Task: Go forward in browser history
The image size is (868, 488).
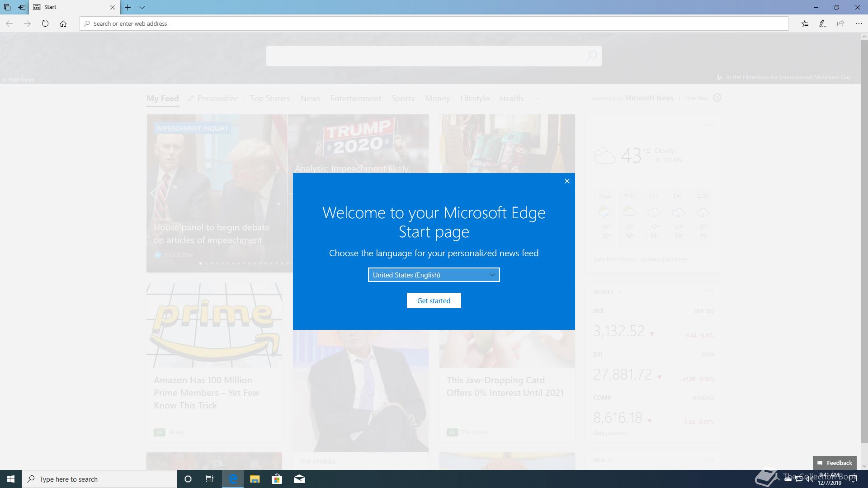Action: coord(27,23)
